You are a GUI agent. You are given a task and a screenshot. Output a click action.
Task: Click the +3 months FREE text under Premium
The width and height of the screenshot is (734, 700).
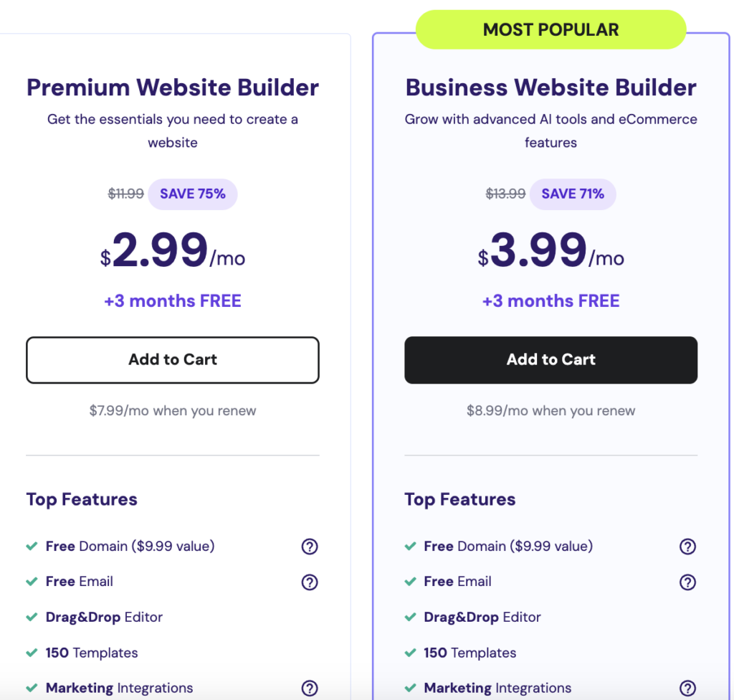172,301
